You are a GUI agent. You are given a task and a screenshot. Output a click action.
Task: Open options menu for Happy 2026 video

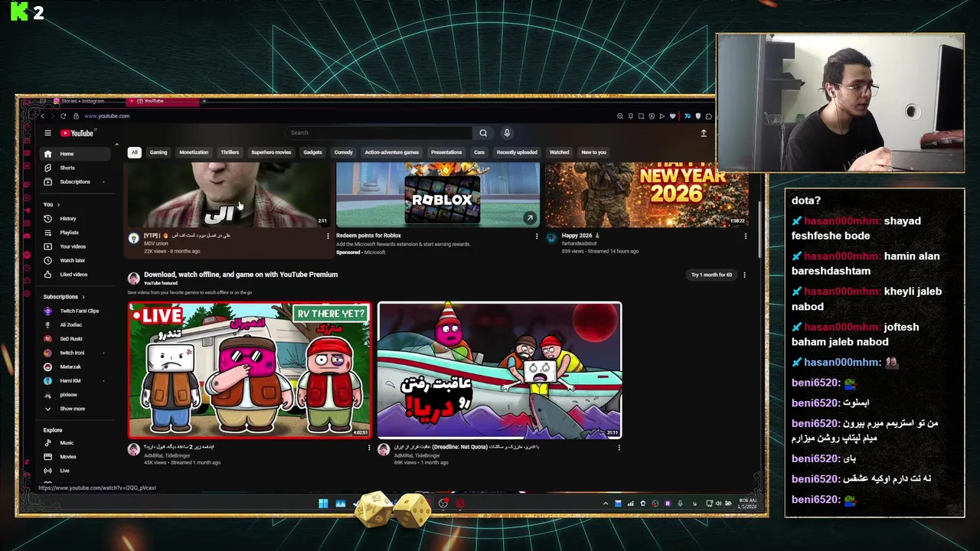tap(745, 236)
